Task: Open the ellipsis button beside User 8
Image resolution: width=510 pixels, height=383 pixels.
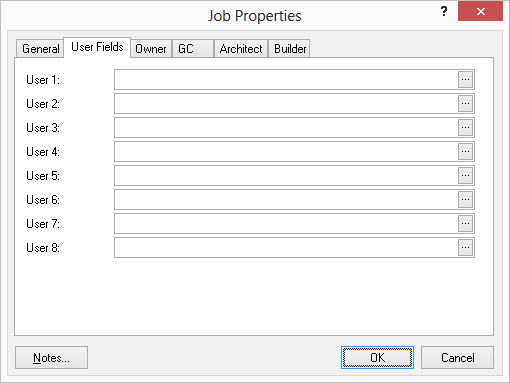Action: point(465,248)
